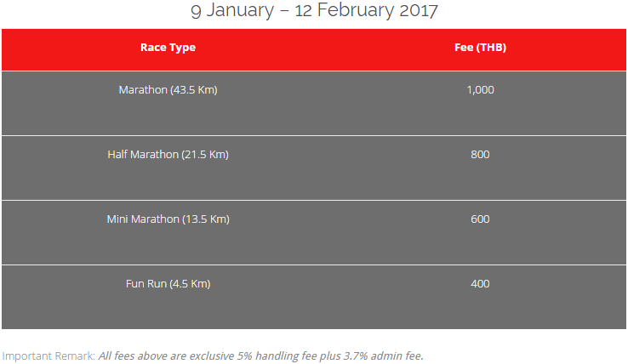
Task: Click the 400 fee value
Action: (480, 284)
